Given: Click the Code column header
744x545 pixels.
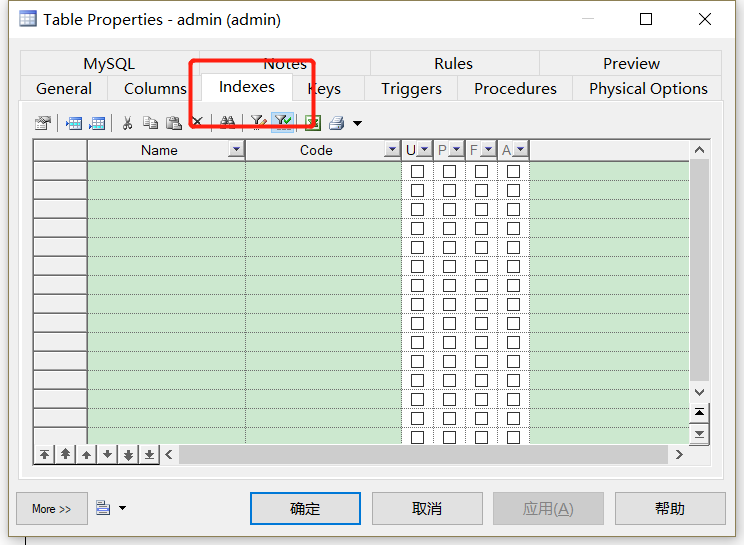Looking at the screenshot, I should 323,150.
